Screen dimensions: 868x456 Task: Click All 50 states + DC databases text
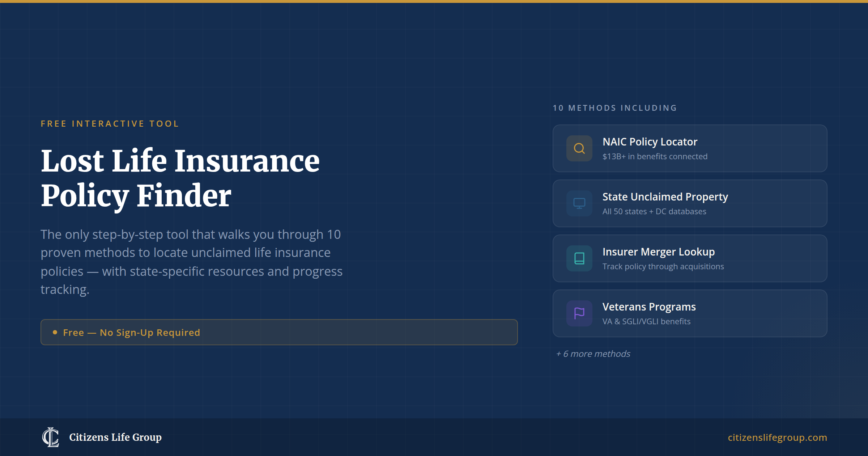654,211
